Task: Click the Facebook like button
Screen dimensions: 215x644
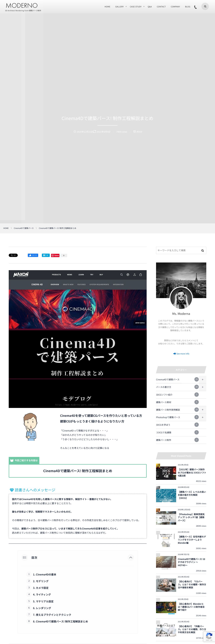Action: pos(33,255)
